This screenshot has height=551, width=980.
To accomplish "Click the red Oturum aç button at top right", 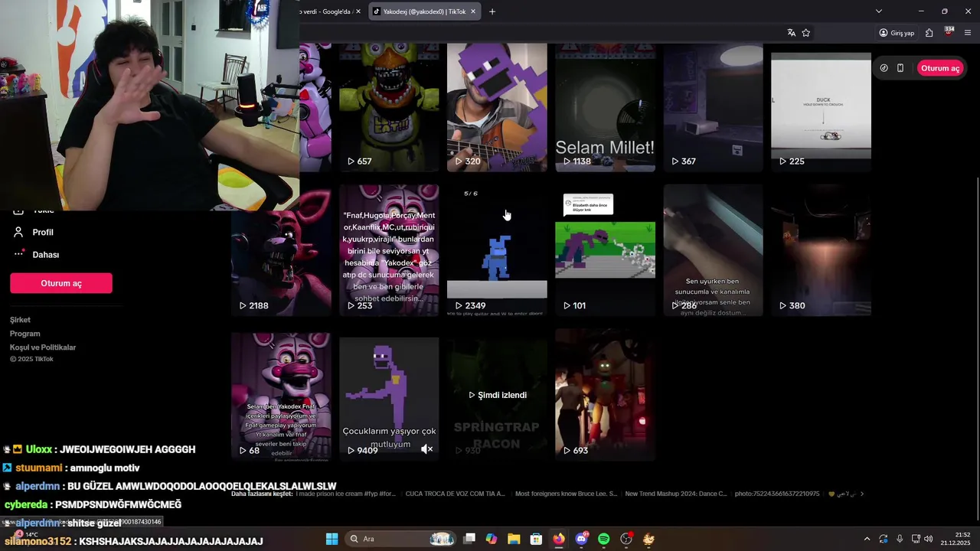I will coord(940,68).
